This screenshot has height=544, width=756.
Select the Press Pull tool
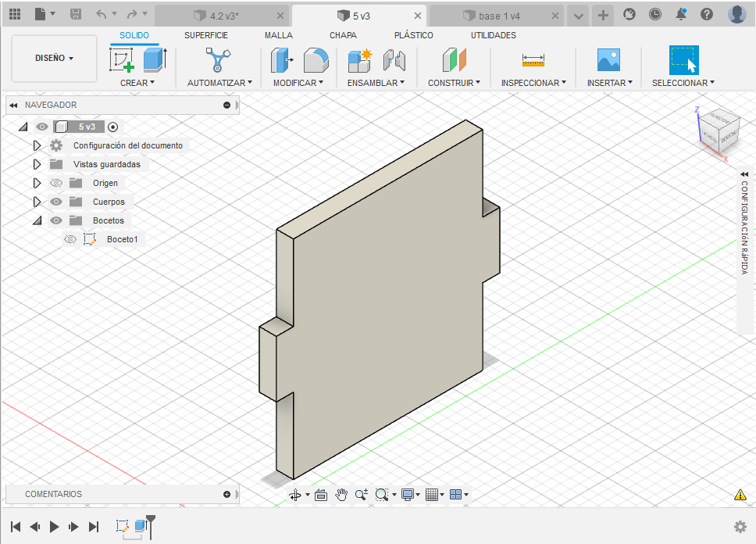pyautogui.click(x=282, y=60)
